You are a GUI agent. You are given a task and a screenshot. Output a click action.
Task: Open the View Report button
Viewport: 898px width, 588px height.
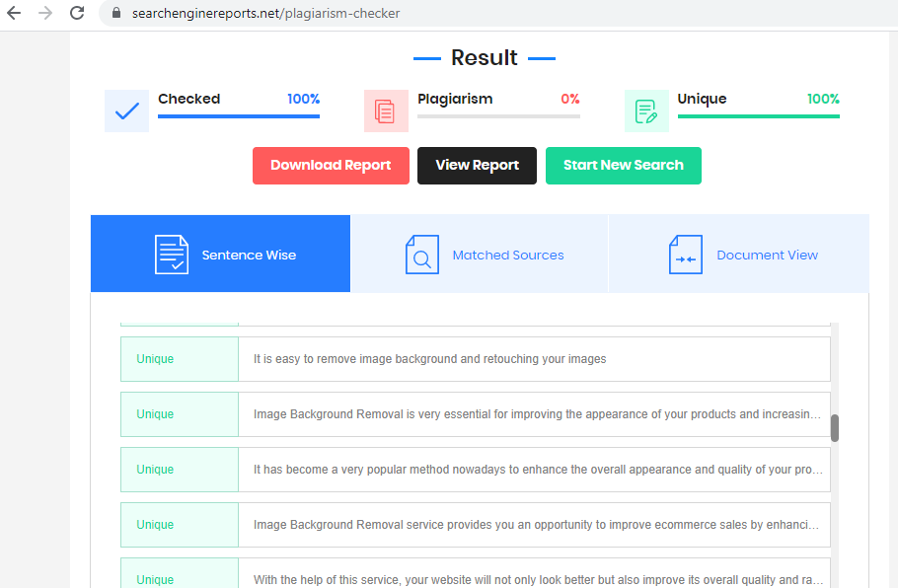pos(477,166)
